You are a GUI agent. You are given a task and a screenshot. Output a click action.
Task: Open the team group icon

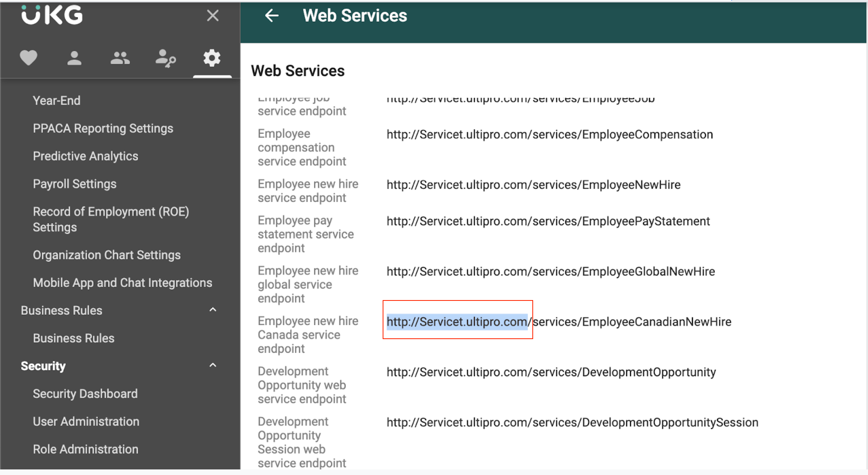pos(120,58)
